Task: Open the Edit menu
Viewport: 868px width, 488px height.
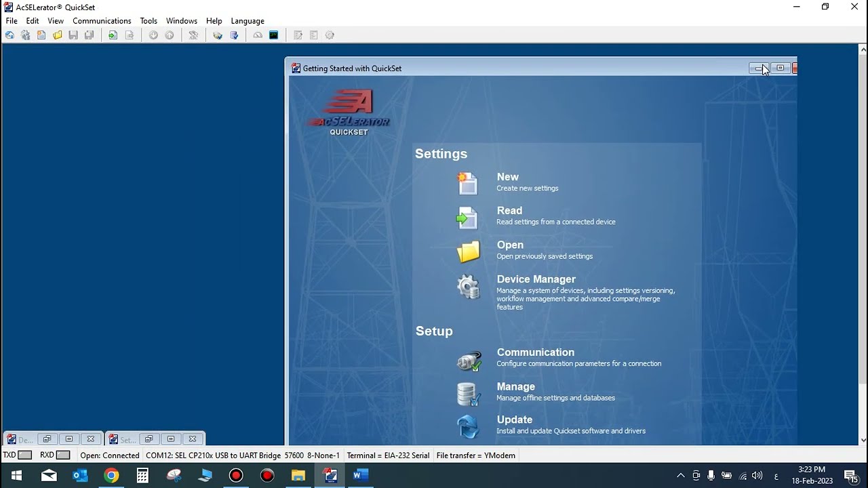Action: tap(33, 21)
